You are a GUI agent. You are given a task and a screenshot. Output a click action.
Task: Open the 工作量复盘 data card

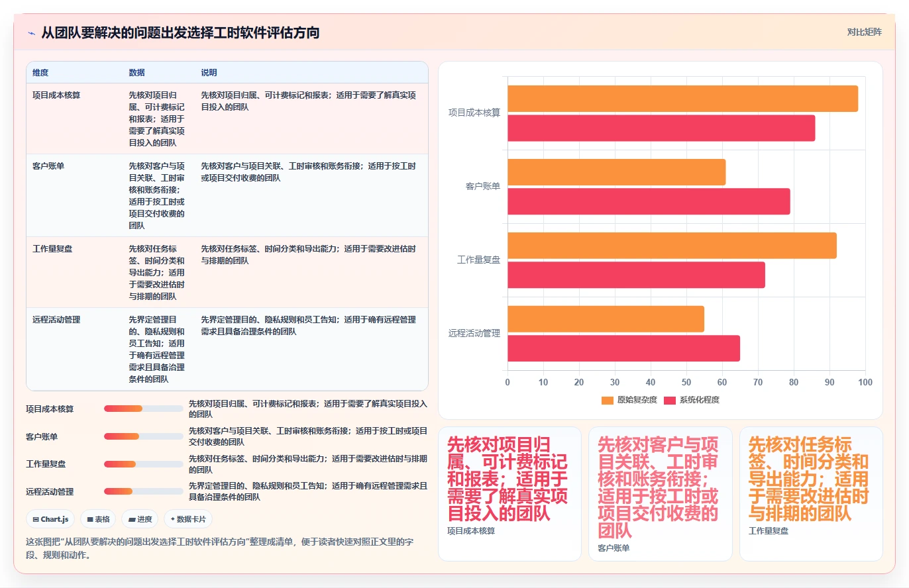[811, 494]
